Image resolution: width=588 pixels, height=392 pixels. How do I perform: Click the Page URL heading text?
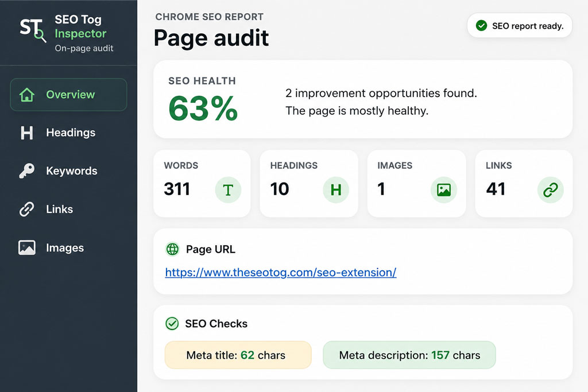click(x=211, y=249)
